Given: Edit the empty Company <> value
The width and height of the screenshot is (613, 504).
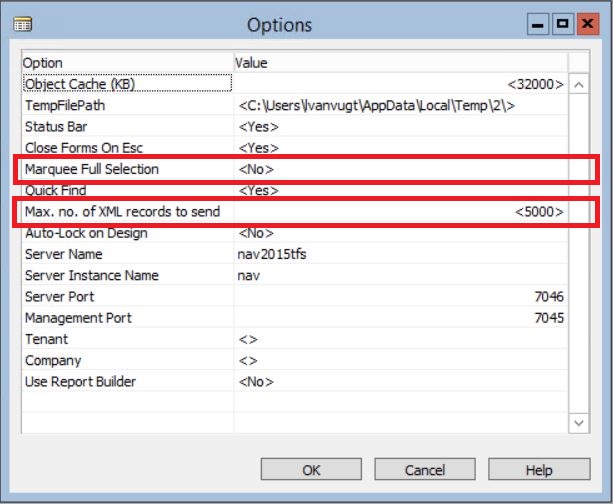Looking at the screenshot, I should 401,360.
